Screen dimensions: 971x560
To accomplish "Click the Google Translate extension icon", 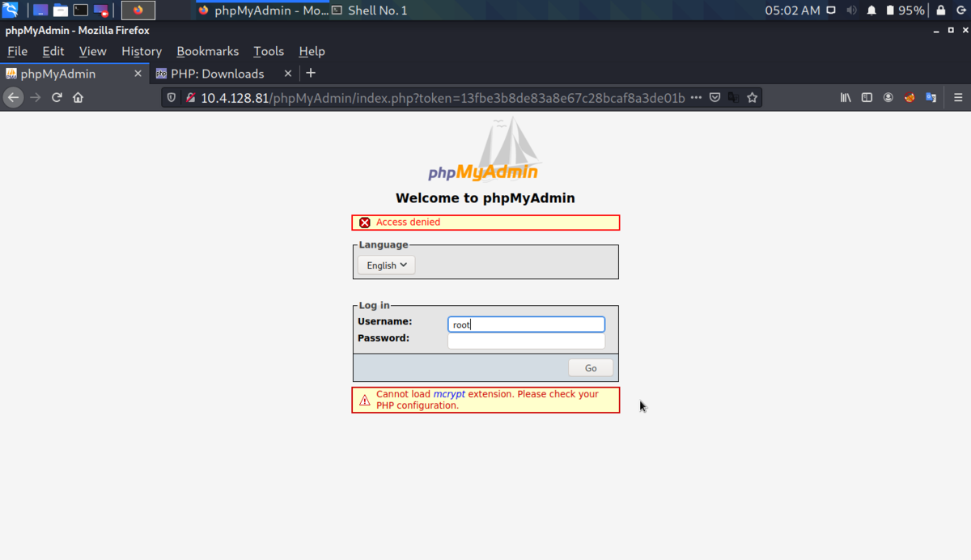I will [x=931, y=97].
